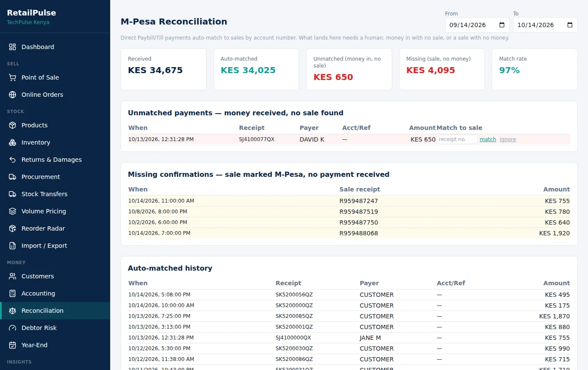Click the Accounting calculator icon
The image size is (588, 370).
coord(12,293)
